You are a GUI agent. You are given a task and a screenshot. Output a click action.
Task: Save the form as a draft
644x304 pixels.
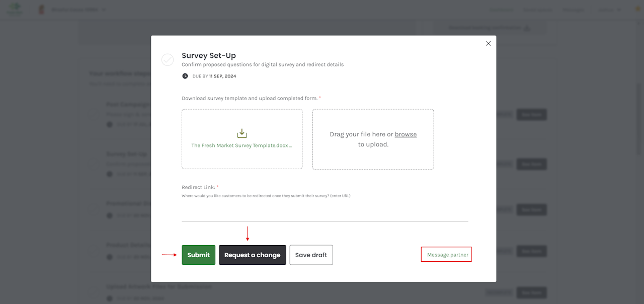(x=311, y=255)
